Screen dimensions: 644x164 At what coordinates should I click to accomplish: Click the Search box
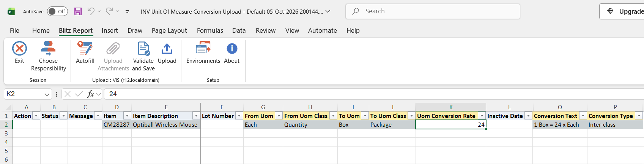[433, 11]
